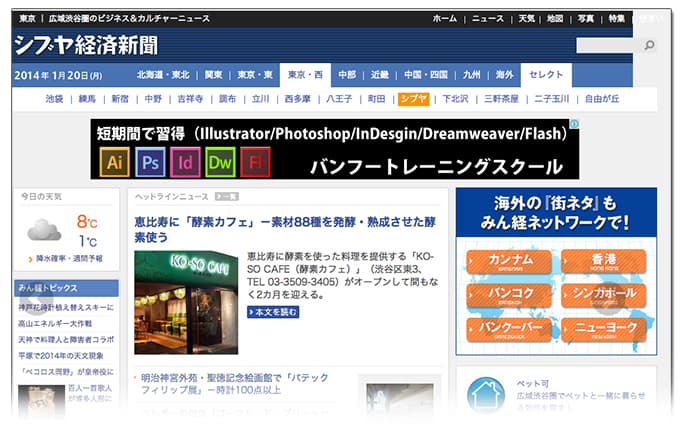690x444 pixels.
Task: Click the KO-SO CAFE storefront photo
Action: coord(186,302)
